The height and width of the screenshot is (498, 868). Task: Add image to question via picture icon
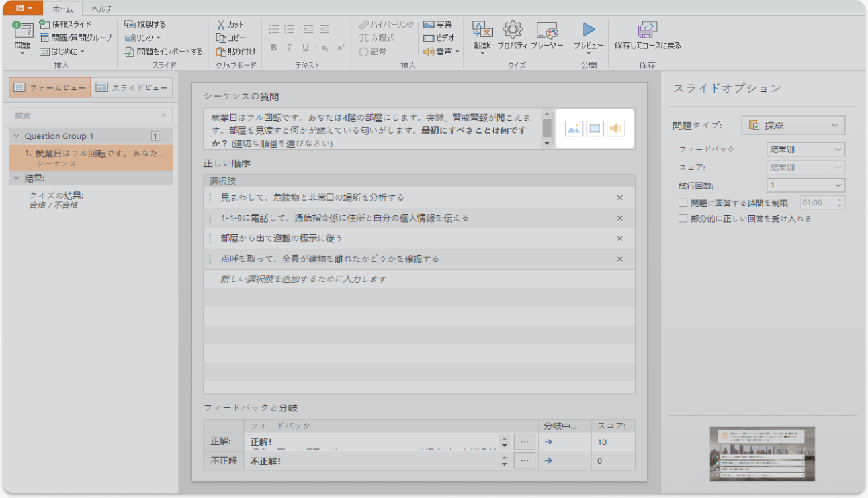[x=574, y=128]
